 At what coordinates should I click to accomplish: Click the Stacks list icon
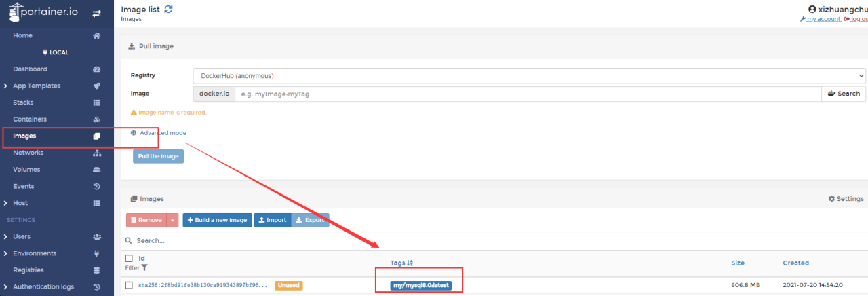96,103
